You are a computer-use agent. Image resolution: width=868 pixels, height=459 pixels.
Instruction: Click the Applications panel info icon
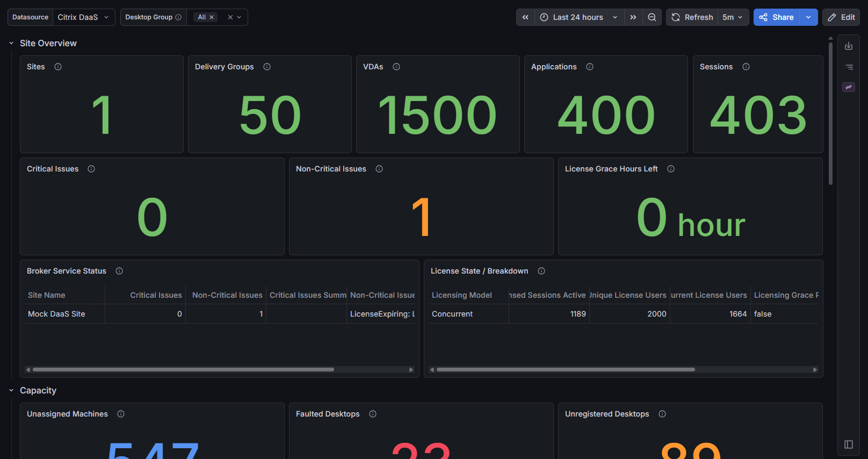590,67
